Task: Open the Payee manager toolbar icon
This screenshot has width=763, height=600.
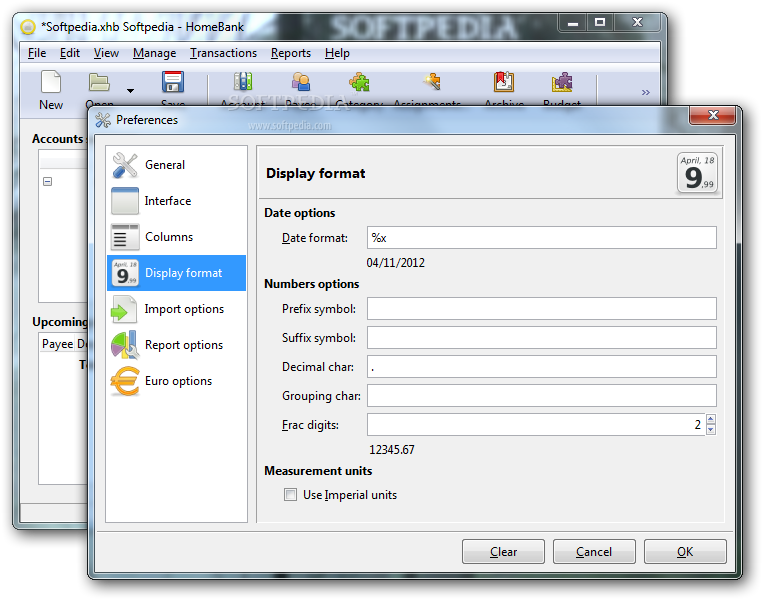Action: (301, 82)
